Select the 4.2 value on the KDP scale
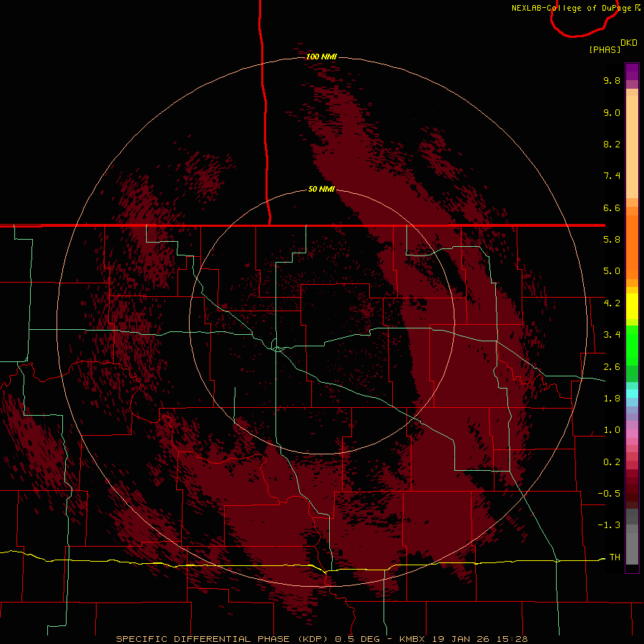 (x=612, y=303)
